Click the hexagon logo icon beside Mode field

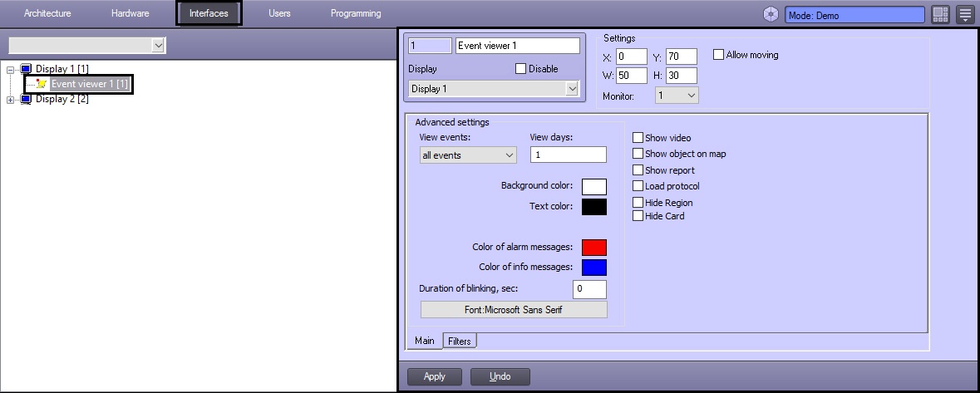coord(771,14)
